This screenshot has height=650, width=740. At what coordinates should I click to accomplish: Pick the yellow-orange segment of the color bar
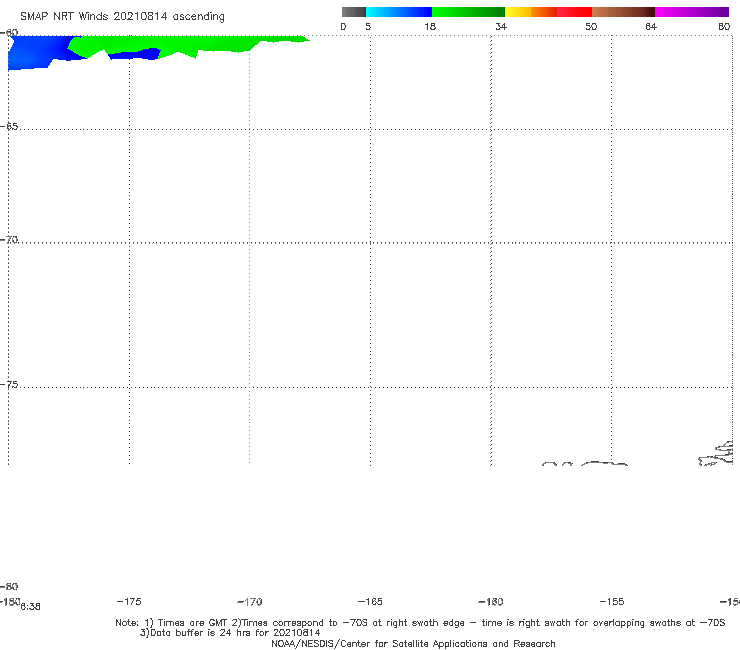click(531, 12)
